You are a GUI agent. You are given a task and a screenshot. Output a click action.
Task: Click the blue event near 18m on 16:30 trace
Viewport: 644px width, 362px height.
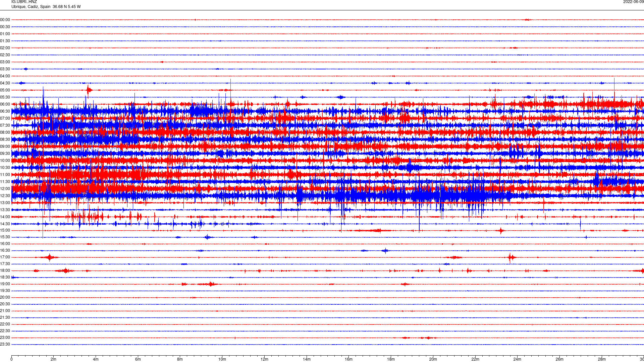pos(385,250)
